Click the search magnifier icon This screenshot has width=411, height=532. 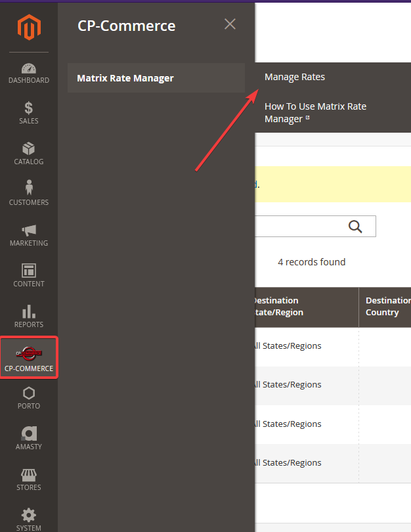355,227
